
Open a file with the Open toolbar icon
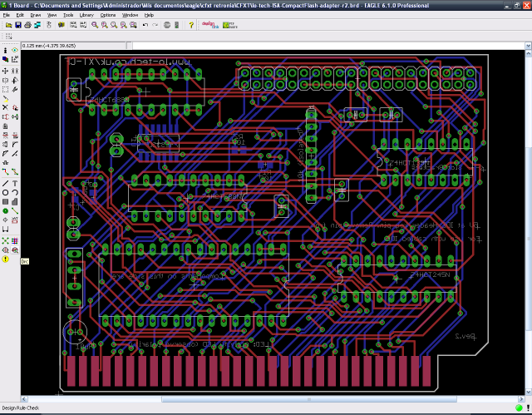[8, 25]
